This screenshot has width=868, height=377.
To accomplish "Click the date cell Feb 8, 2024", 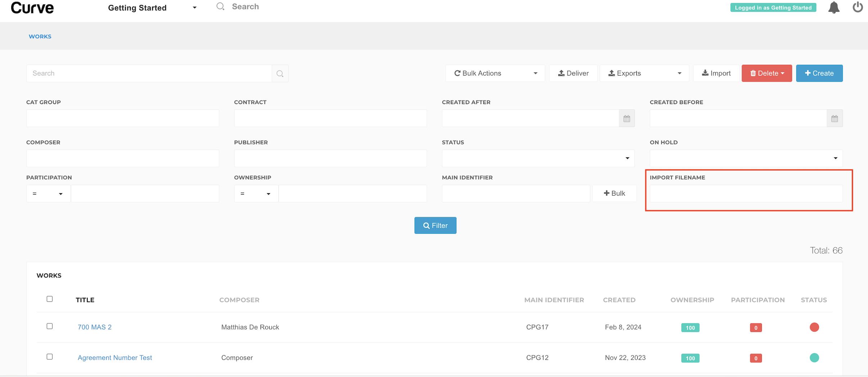I will 623,327.
